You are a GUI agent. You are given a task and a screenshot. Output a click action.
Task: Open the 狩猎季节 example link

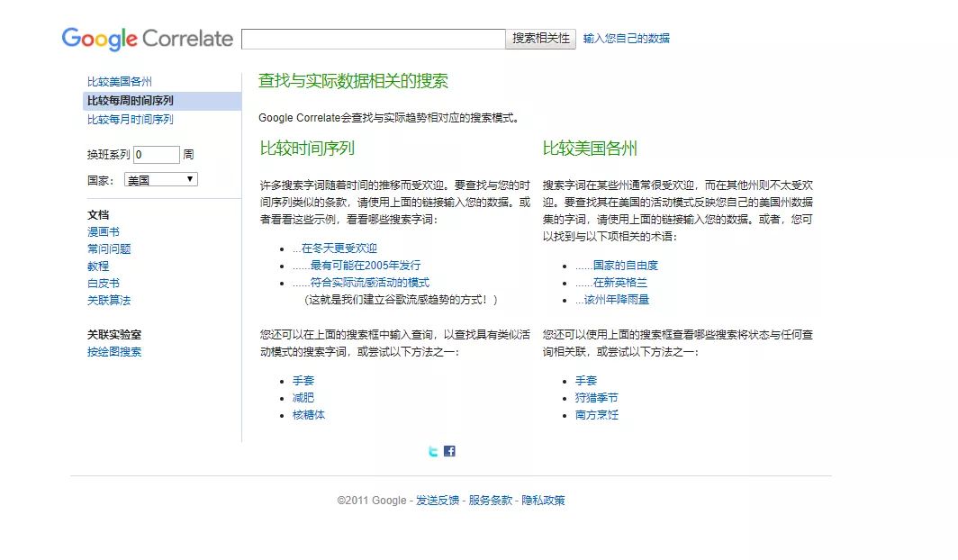point(596,397)
